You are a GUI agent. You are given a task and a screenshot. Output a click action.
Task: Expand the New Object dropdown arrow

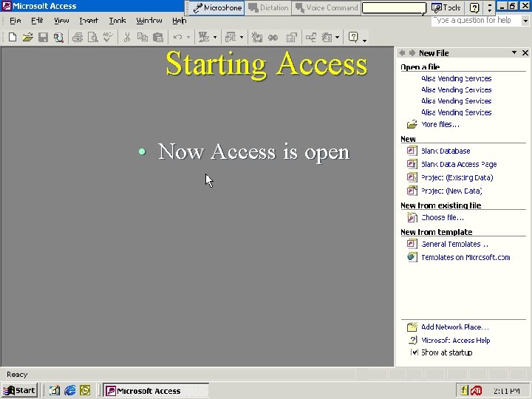[x=337, y=37]
